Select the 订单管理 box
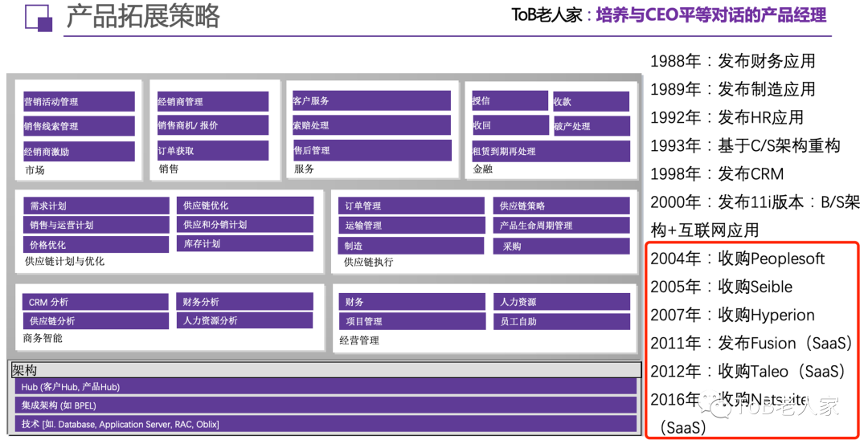Screen dimensions: 868x444 coord(411,206)
